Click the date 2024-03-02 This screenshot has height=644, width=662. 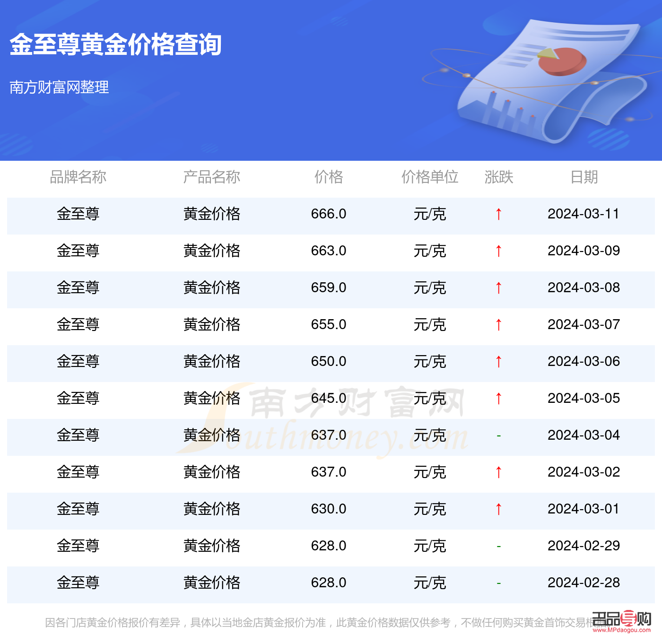tap(584, 472)
